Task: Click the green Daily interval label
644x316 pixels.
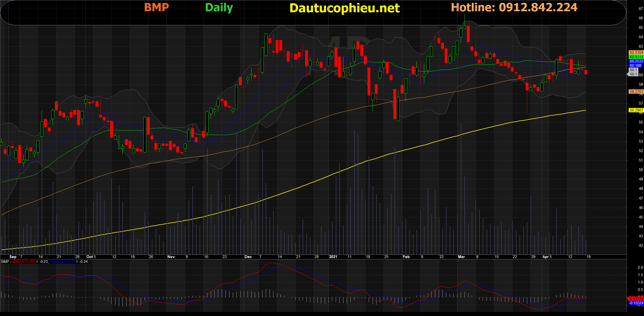Action: click(219, 8)
